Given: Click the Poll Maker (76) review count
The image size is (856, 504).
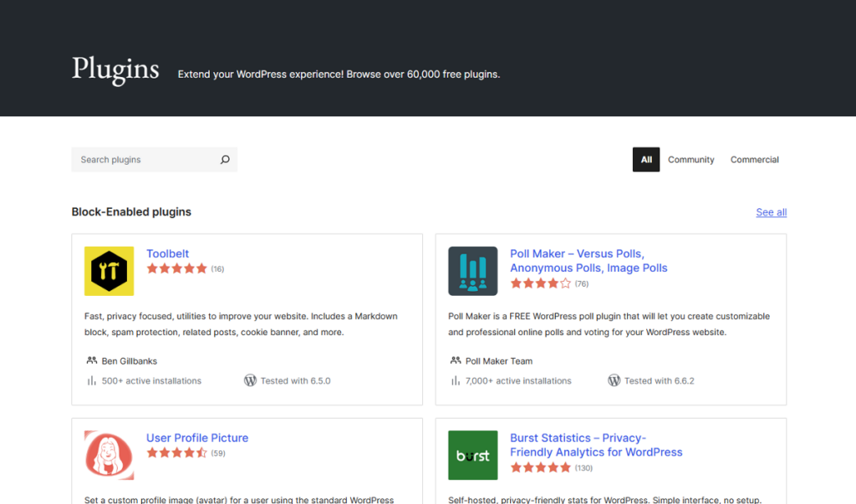Looking at the screenshot, I should coord(582,283).
